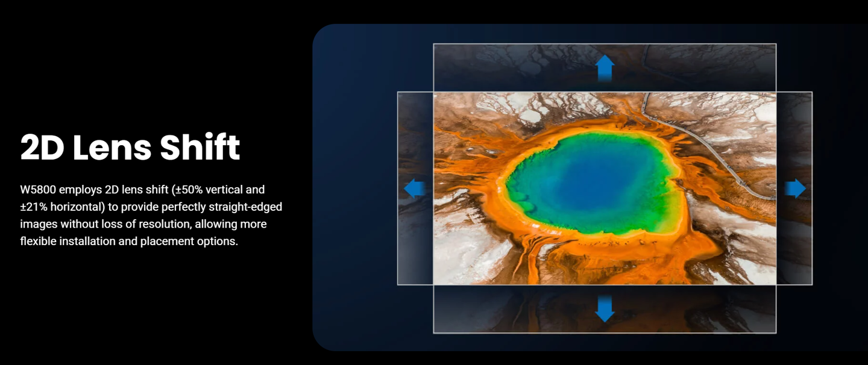Click the 'W5800 employs 2D lens shift' paragraph
868x365 pixels.
[151, 216]
